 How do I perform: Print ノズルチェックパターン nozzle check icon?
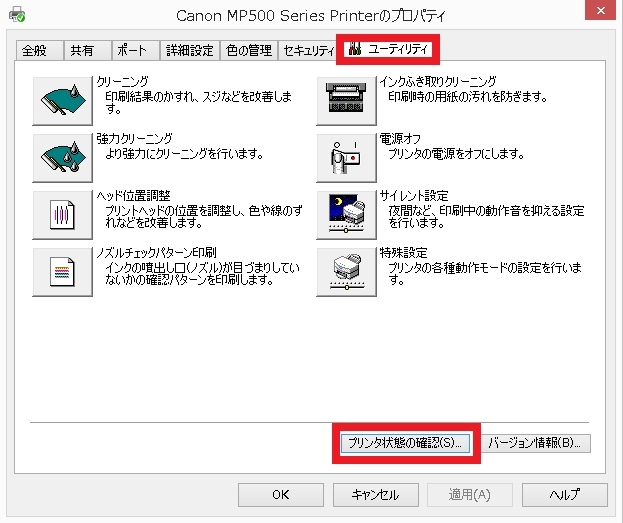click(62, 272)
